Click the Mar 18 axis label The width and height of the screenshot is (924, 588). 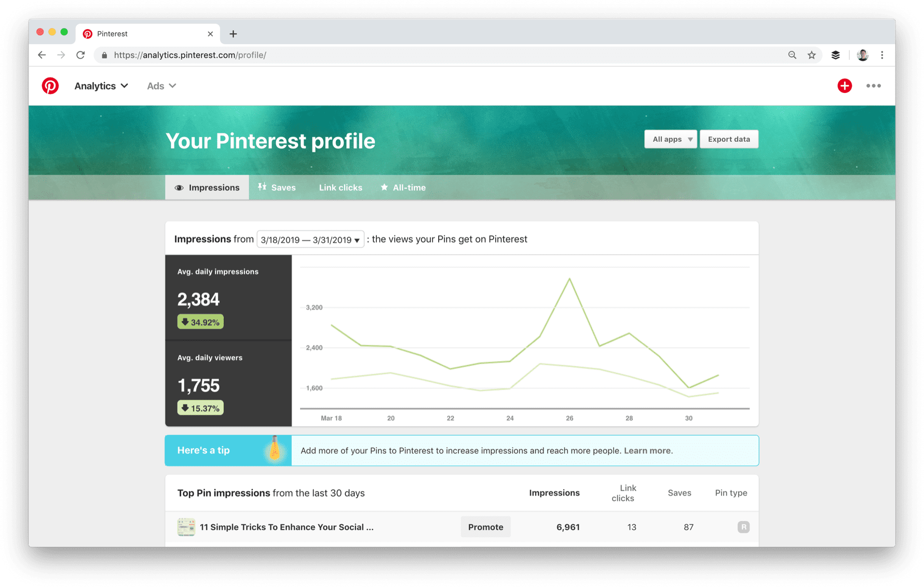coord(331,418)
